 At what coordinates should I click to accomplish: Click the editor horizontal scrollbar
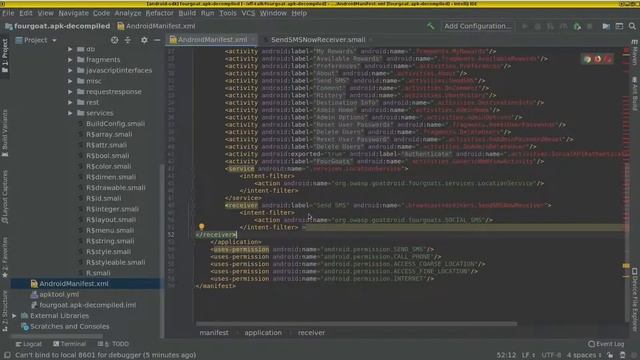click(356, 324)
